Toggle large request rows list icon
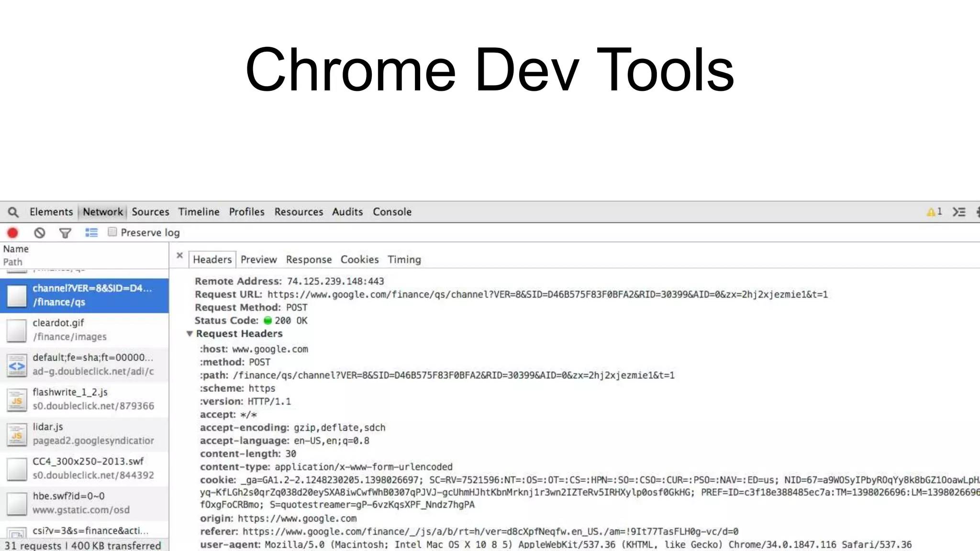Screen dimensions: 980x551 tap(91, 233)
